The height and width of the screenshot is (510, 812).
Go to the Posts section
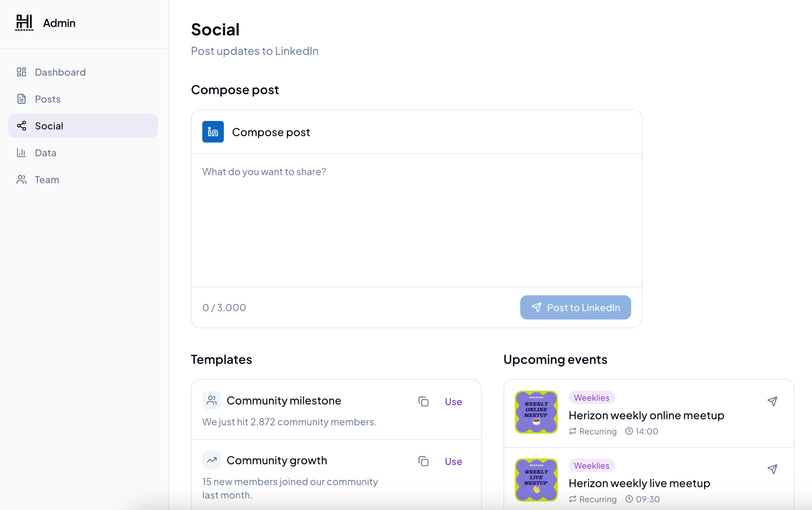48,99
